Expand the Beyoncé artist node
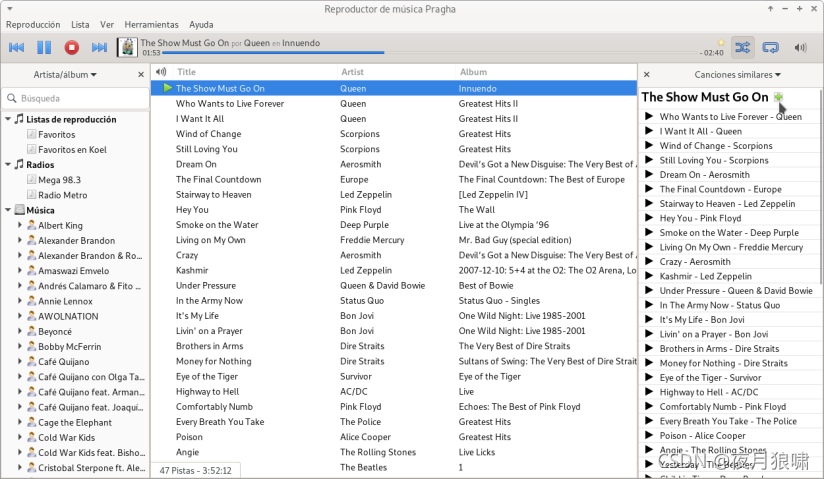Viewport: 824px width, 479px height. point(19,331)
